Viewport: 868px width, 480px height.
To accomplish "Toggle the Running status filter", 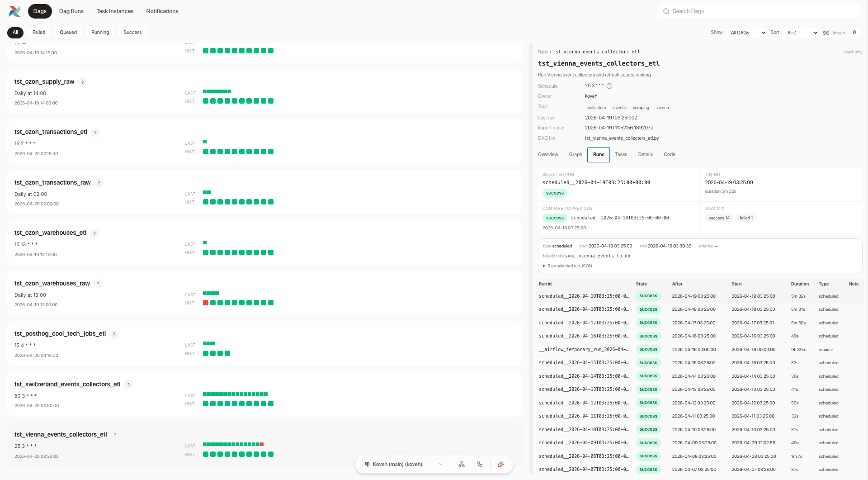I will (x=100, y=33).
